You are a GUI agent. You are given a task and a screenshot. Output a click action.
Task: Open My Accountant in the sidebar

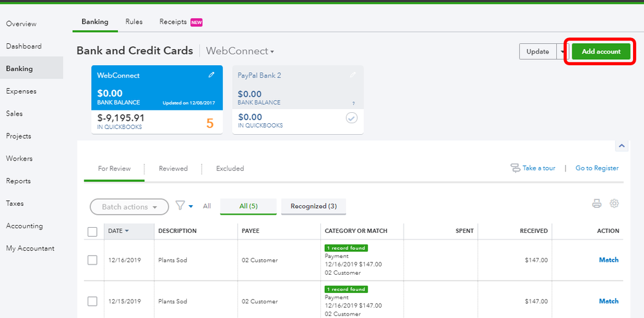(x=30, y=248)
